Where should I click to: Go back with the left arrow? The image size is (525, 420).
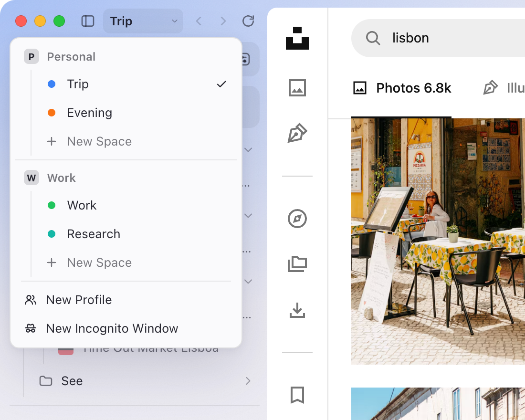[199, 21]
